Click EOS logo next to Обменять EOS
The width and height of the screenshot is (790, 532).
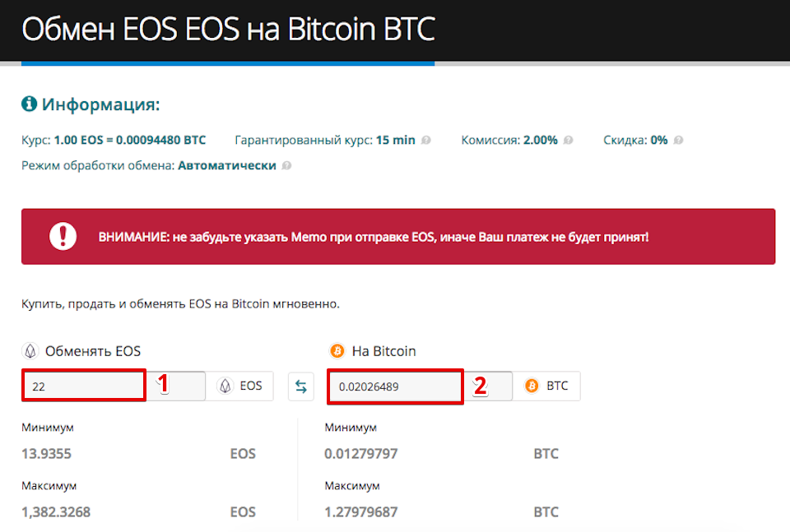coord(30,351)
